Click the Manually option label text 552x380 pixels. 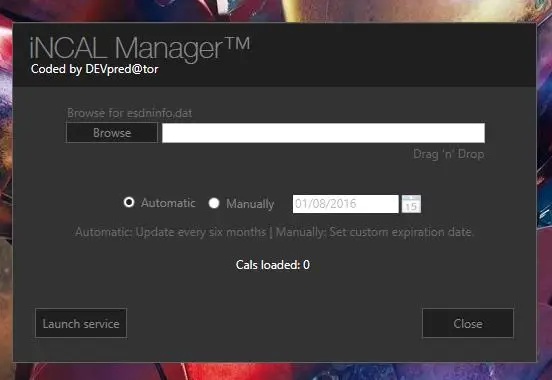click(x=250, y=204)
